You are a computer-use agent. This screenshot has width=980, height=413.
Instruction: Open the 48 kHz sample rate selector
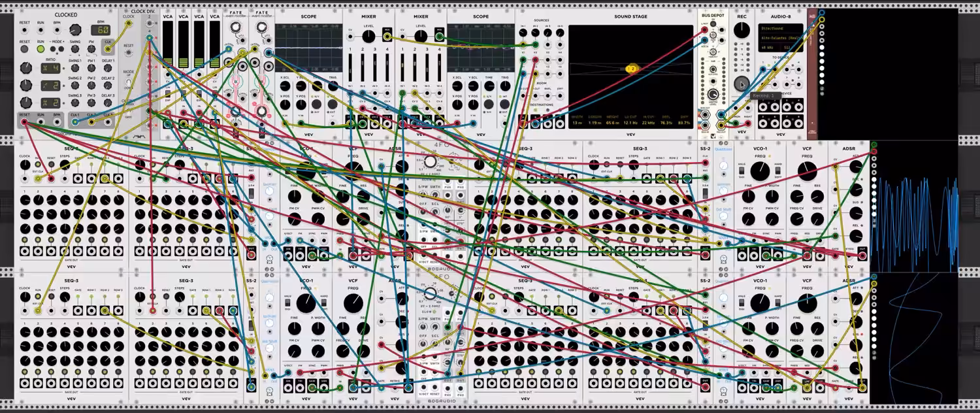(770, 48)
